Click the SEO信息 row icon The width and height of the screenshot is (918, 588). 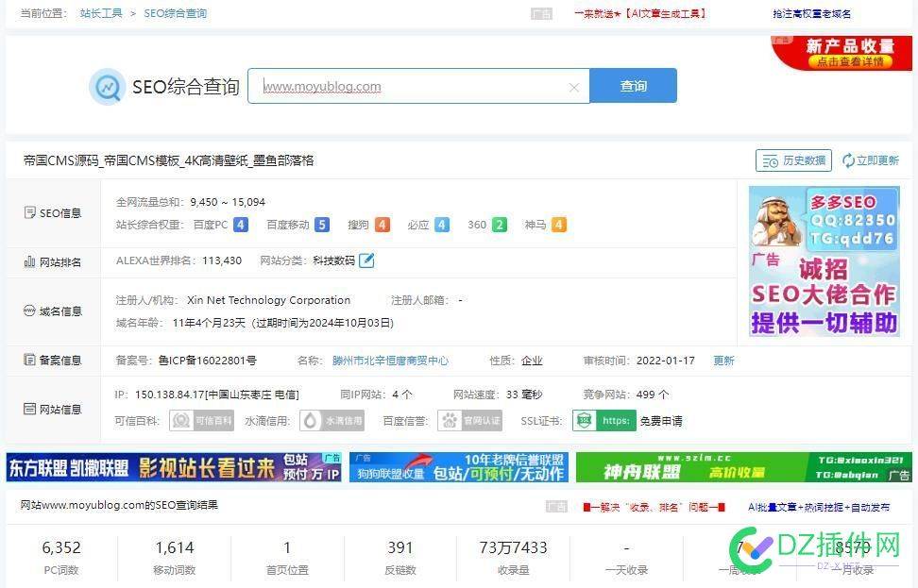pos(29,212)
